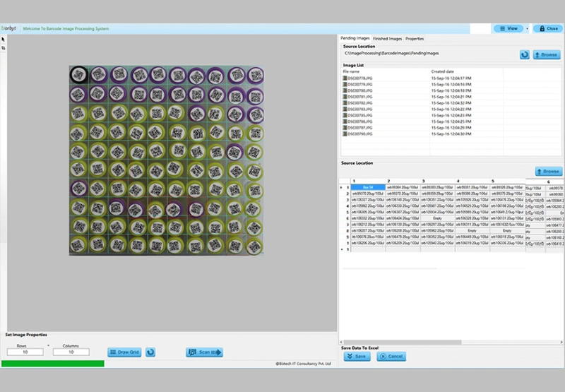Click grid column header 1
This screenshot has height=392, width=565.
coord(368,181)
